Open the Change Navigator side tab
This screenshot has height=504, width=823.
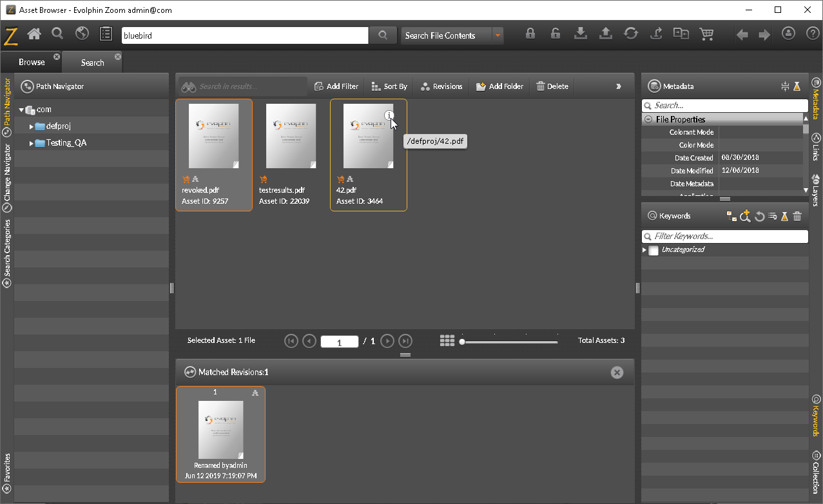coord(7,178)
